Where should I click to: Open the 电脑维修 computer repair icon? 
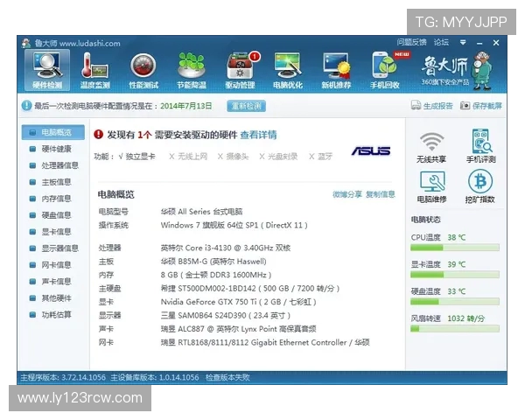(x=432, y=187)
